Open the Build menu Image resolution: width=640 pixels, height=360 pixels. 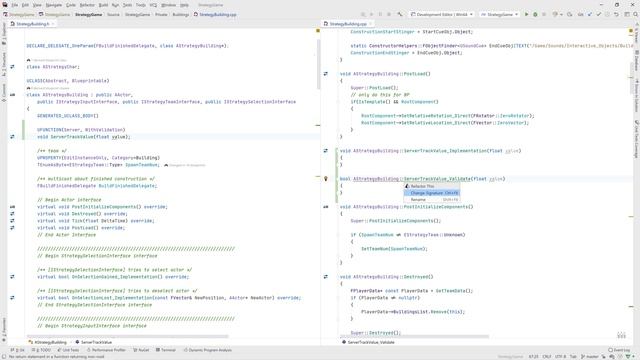click(104, 5)
